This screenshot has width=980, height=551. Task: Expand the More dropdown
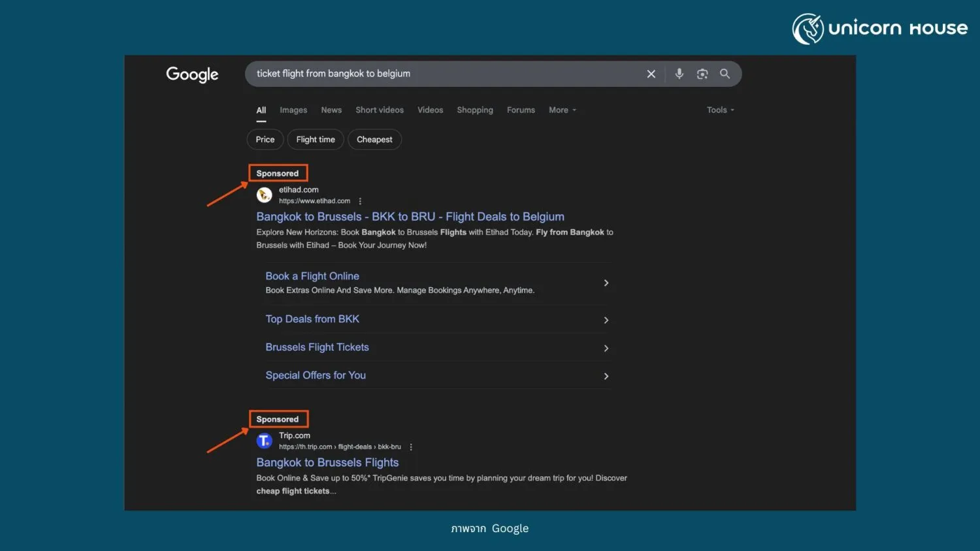[x=563, y=110]
